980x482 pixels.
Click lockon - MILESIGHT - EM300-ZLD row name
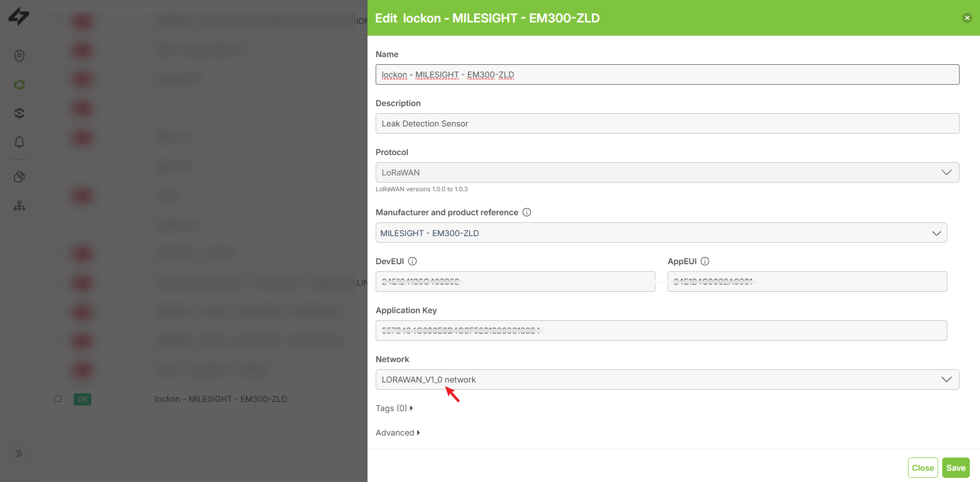click(221, 399)
